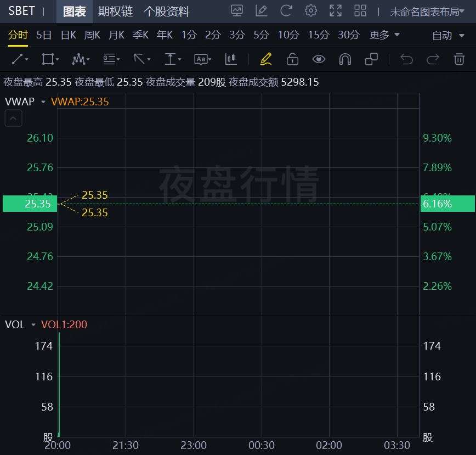This screenshot has height=455, width=476.
Task: Open the 更多 timeframe dropdown
Action: [x=384, y=35]
